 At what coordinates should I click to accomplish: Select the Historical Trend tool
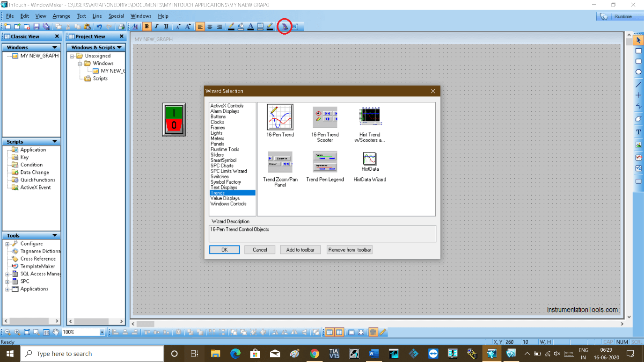638,168
